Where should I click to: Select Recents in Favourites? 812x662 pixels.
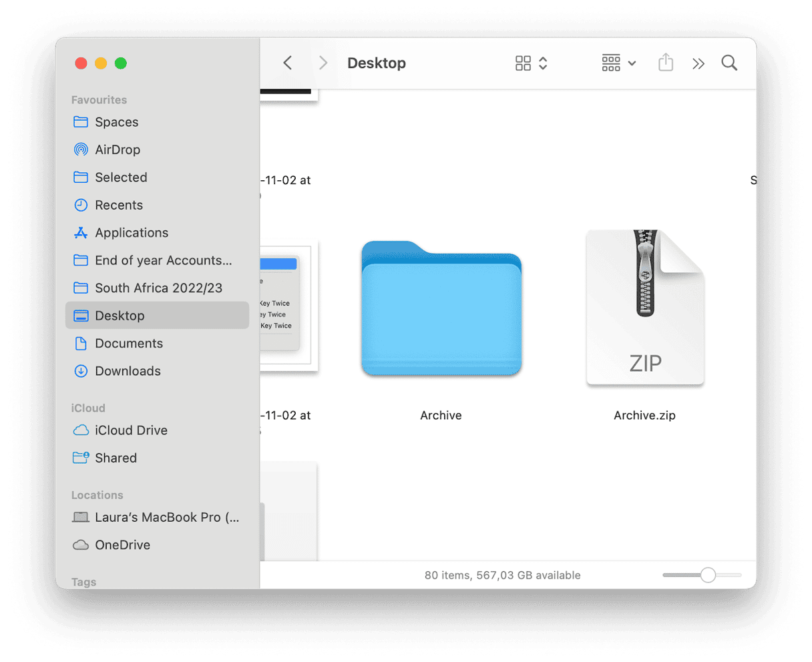pos(119,205)
